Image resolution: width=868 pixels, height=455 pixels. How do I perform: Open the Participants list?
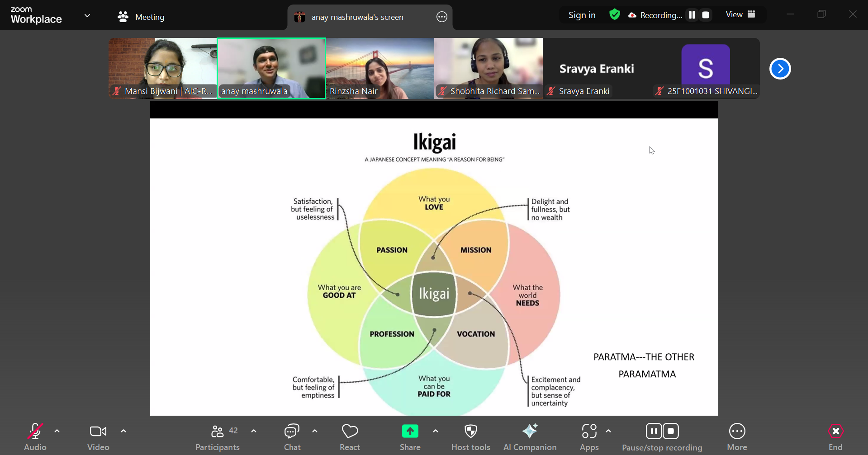(x=218, y=436)
